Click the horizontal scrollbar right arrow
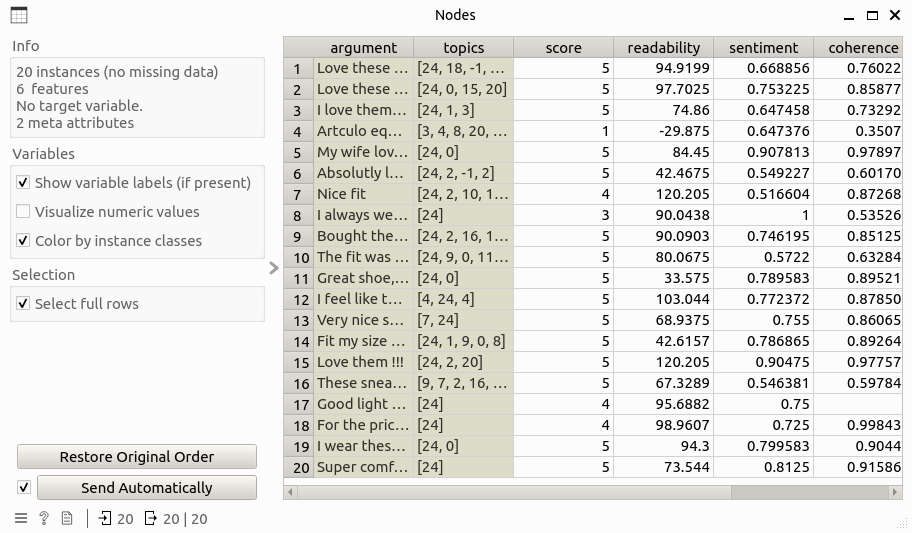 (895, 492)
